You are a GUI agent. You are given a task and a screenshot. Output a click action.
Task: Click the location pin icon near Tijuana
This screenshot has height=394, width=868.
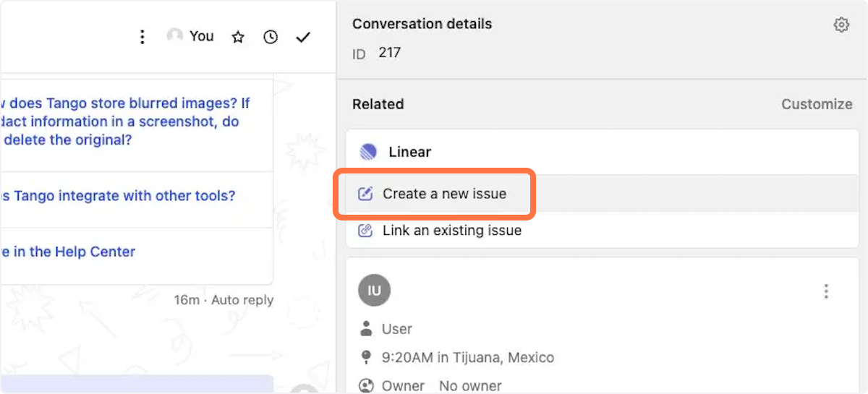(366, 357)
